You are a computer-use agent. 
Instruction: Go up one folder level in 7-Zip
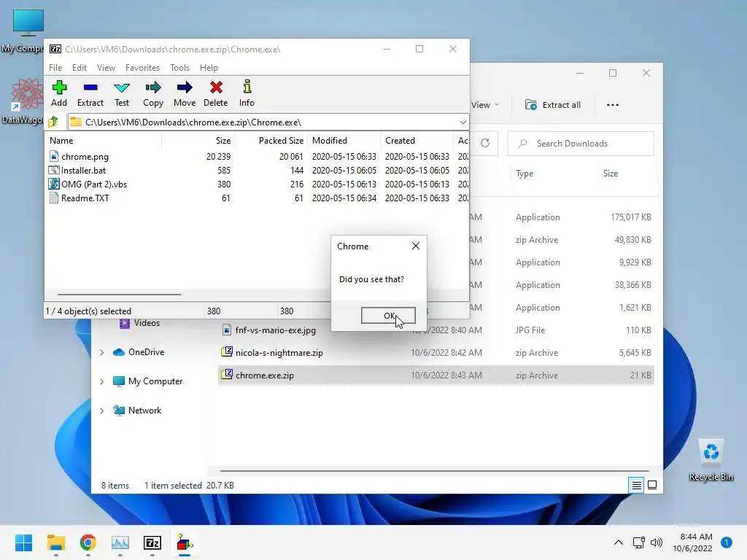click(53, 122)
